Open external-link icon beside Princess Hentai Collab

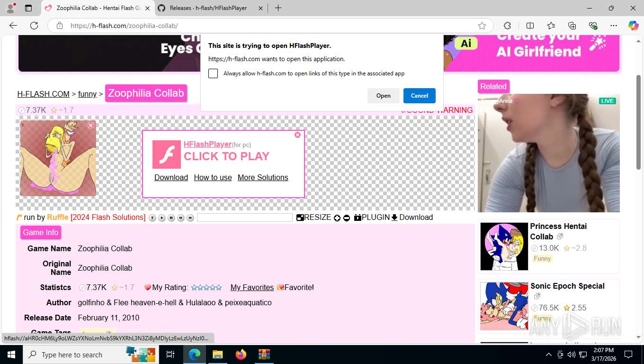pos(560,236)
